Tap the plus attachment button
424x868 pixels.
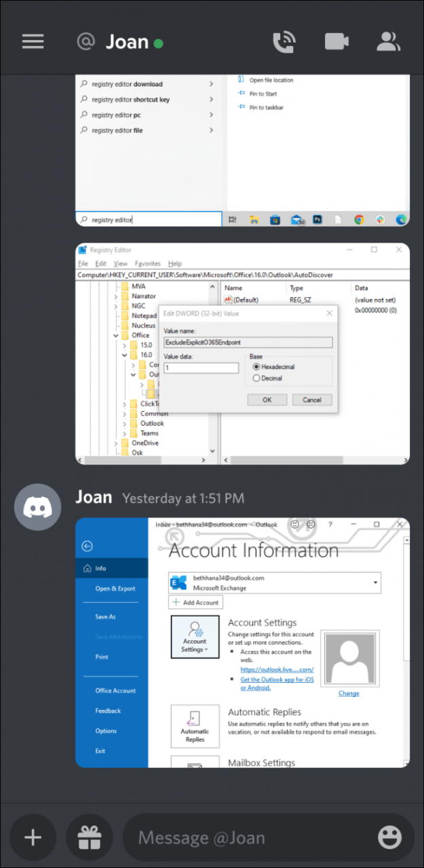[33, 838]
